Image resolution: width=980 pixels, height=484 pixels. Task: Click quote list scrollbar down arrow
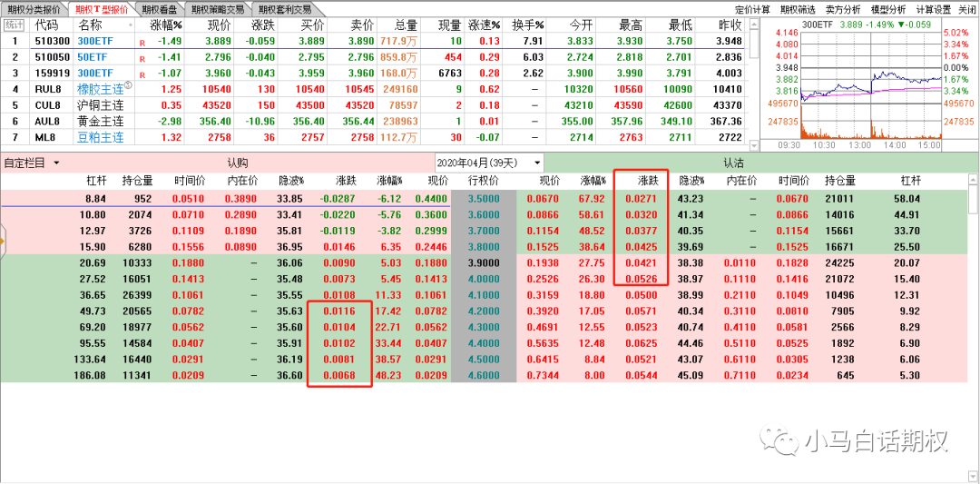point(753,145)
